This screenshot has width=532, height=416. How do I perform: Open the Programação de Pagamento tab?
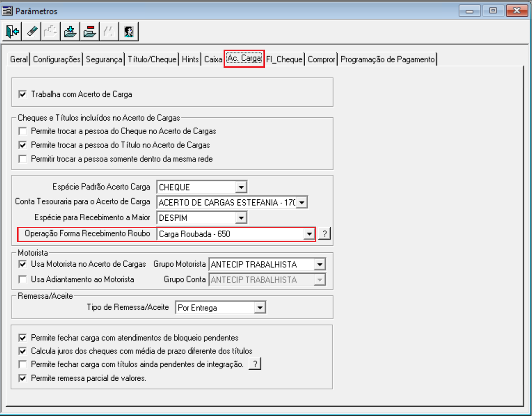point(387,59)
